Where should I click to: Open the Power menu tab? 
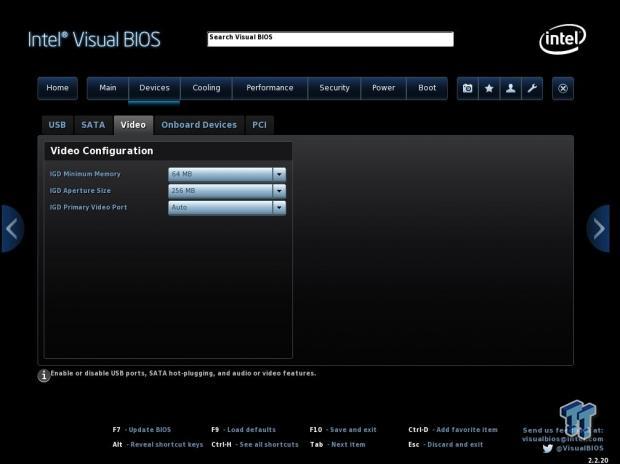(x=384, y=88)
